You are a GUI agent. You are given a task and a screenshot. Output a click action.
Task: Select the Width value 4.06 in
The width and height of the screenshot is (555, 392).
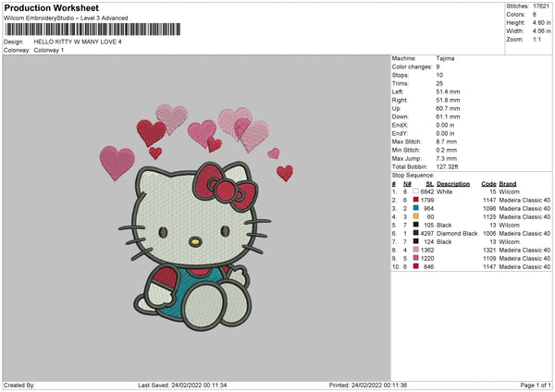tap(541, 31)
